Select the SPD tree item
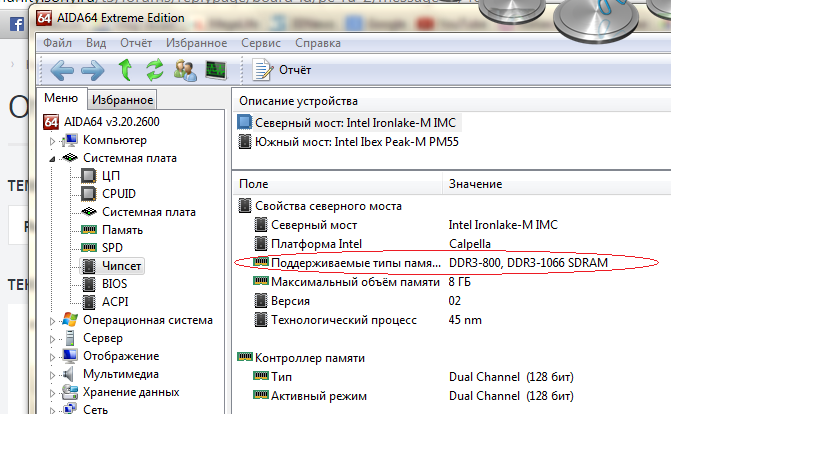 pyautogui.click(x=112, y=248)
